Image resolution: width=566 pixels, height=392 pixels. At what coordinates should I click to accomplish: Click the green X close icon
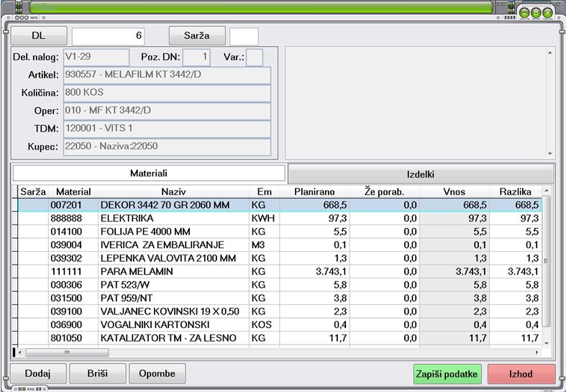click(547, 13)
